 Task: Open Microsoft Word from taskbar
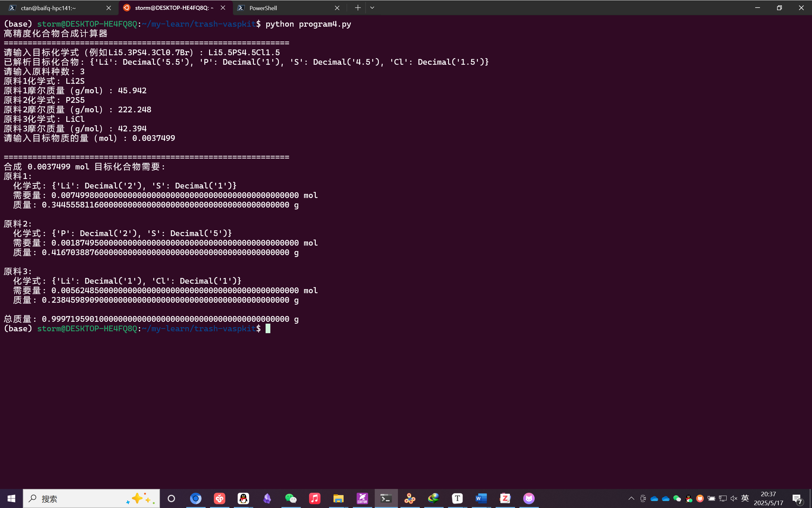coord(481,498)
